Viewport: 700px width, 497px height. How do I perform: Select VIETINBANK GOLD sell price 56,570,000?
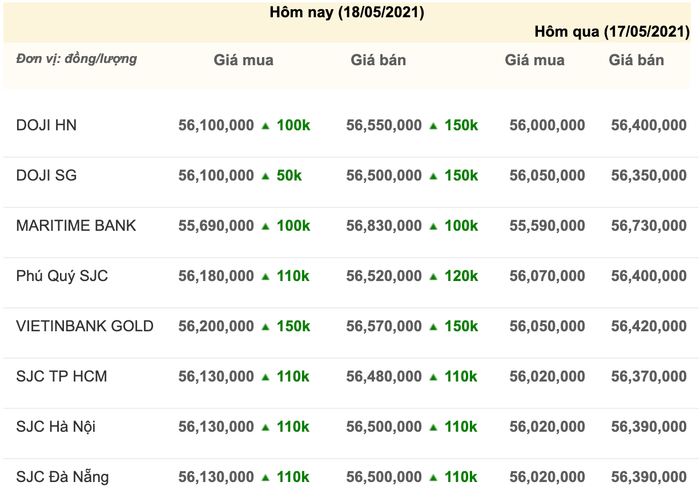pyautogui.click(x=384, y=326)
